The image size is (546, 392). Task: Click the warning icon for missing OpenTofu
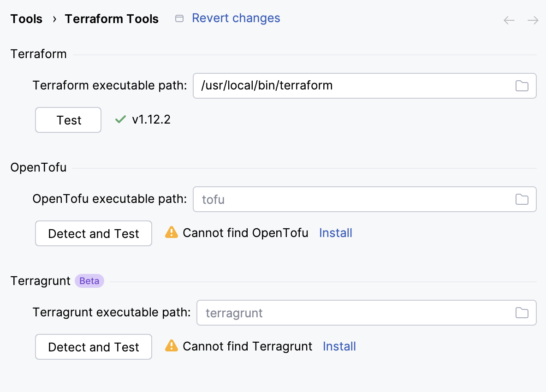171,233
